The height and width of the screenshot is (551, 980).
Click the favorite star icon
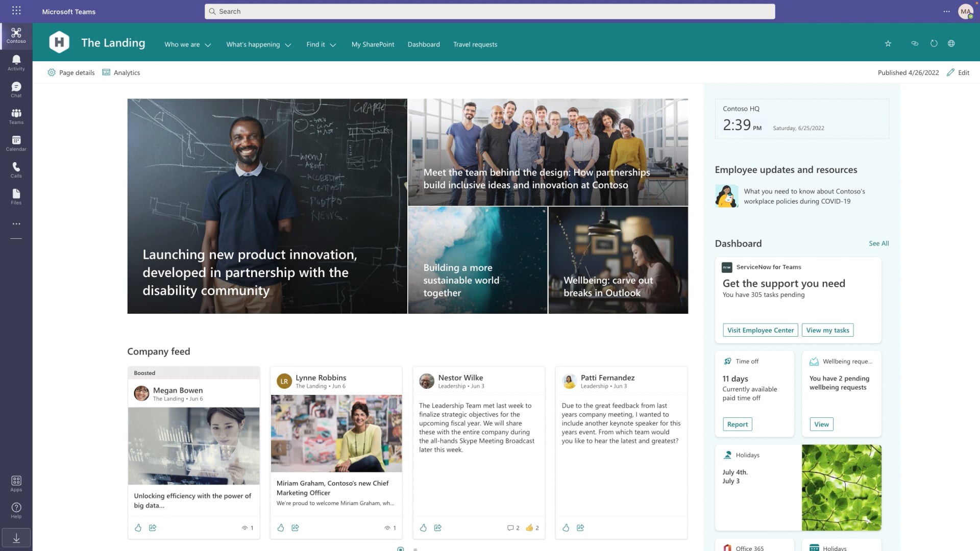(888, 44)
